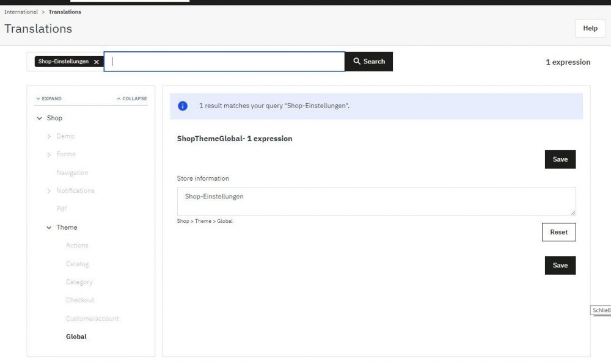Click the Schließ tooltip at right edge
The width and height of the screenshot is (611, 364).
[x=601, y=310]
